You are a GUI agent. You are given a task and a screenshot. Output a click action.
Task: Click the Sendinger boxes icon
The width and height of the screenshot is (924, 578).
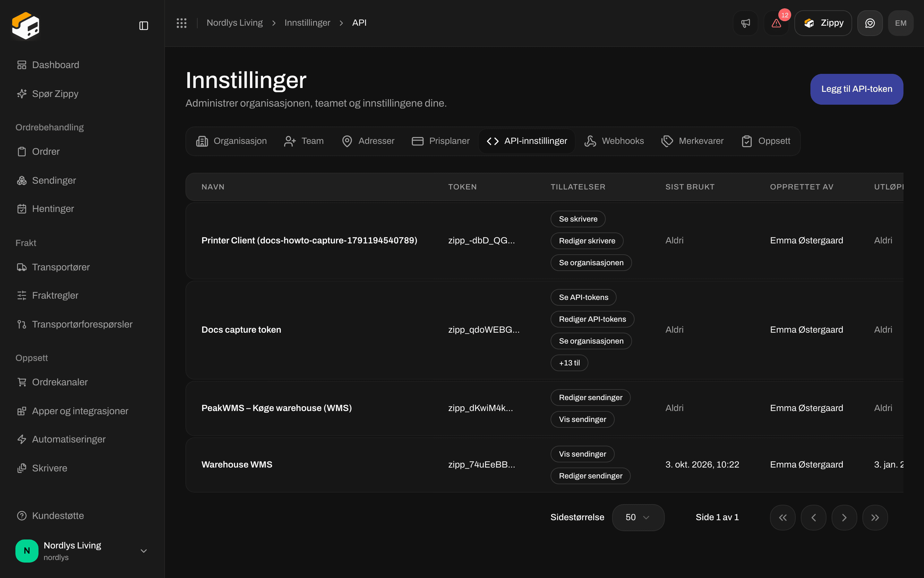(22, 180)
